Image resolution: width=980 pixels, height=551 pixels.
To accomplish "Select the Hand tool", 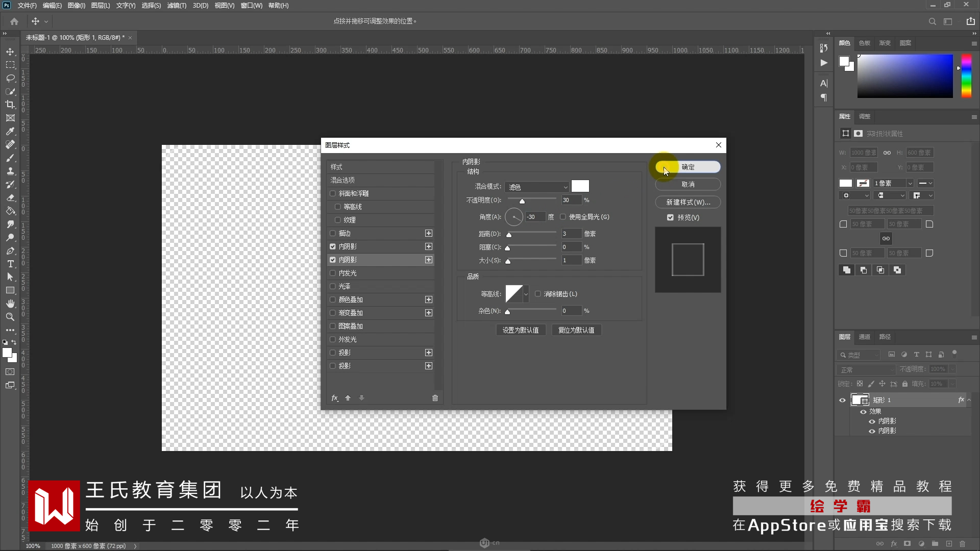I will (10, 304).
